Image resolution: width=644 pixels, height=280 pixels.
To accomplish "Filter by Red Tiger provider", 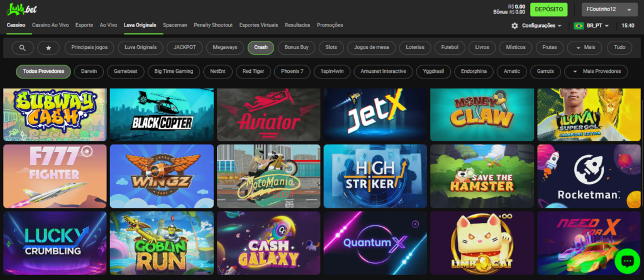I will click(x=253, y=72).
